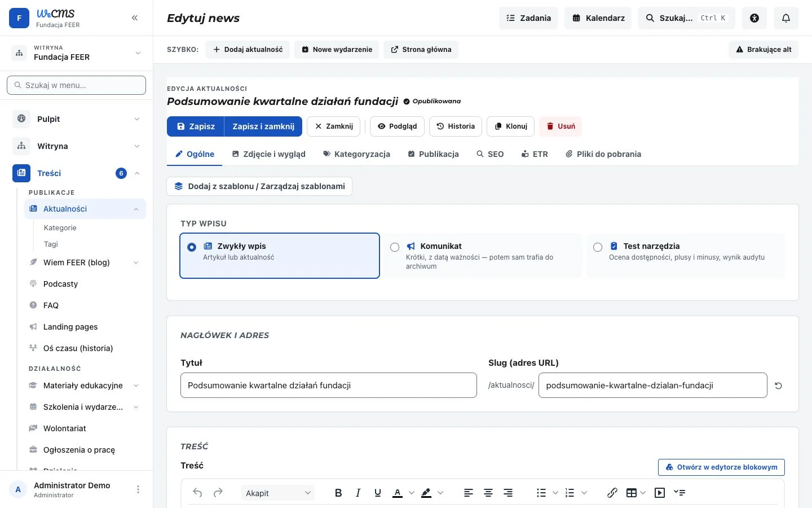Insert media with the play icon

click(x=660, y=493)
